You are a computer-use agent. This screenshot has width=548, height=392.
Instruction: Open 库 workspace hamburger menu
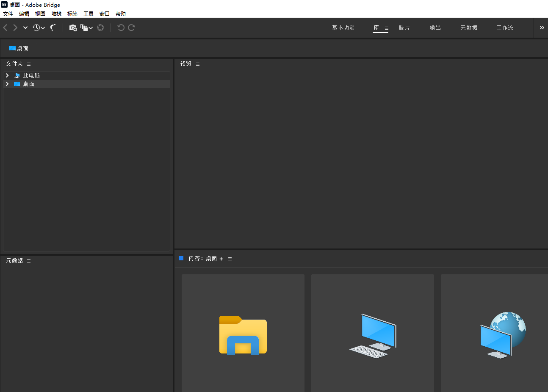point(386,28)
